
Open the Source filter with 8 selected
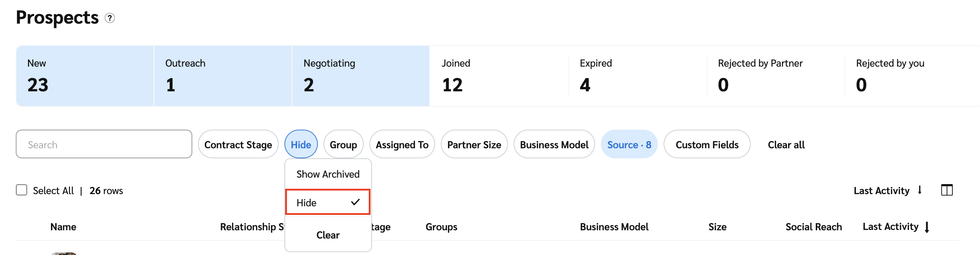pos(629,144)
